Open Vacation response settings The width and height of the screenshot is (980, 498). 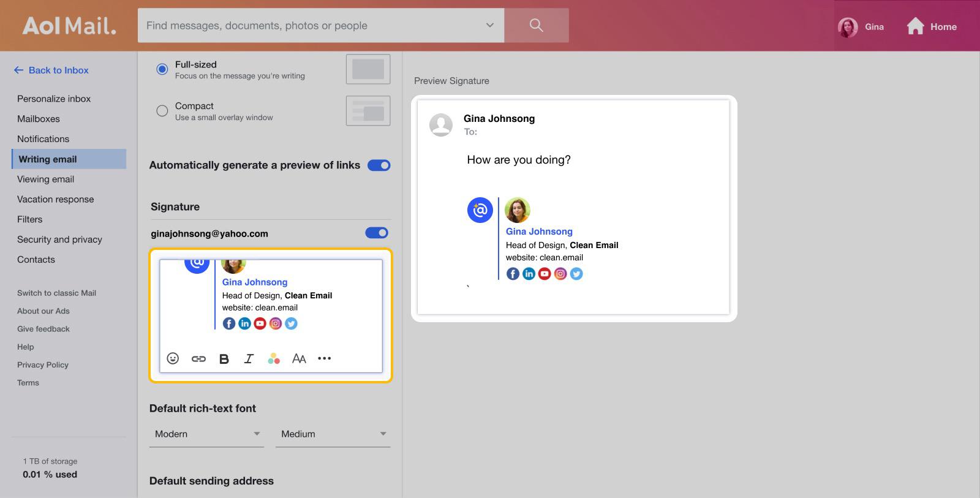(55, 199)
